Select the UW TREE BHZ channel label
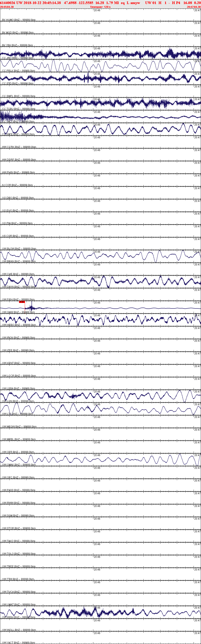This screenshot has width=201, height=644. pyautogui.click(x=19, y=566)
